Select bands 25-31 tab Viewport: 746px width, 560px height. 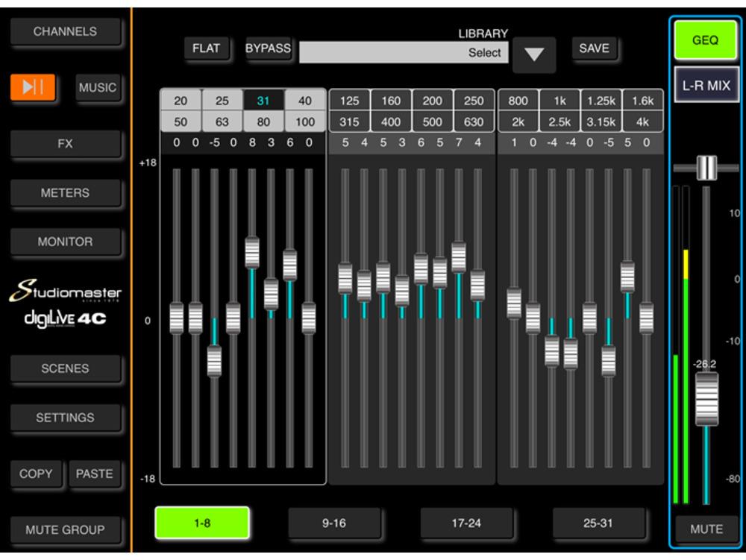(x=598, y=523)
